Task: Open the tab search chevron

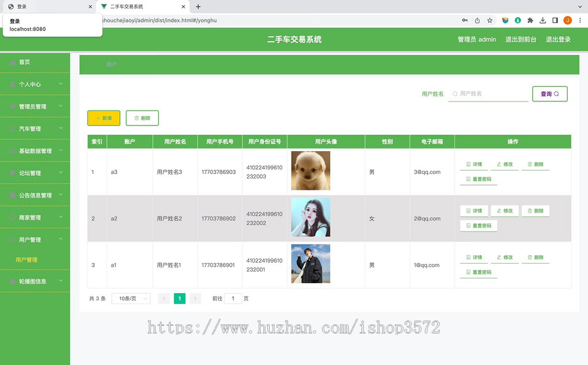Action: click(580, 7)
